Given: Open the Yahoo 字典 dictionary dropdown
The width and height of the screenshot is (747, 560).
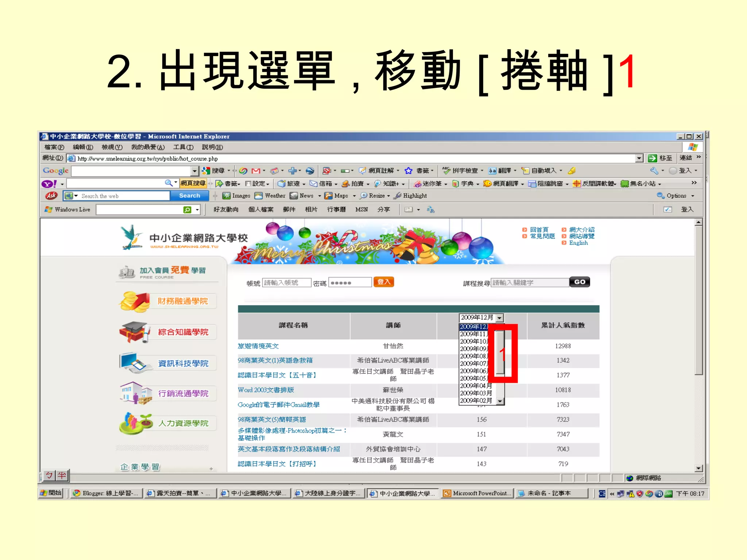Looking at the screenshot, I should [477, 184].
